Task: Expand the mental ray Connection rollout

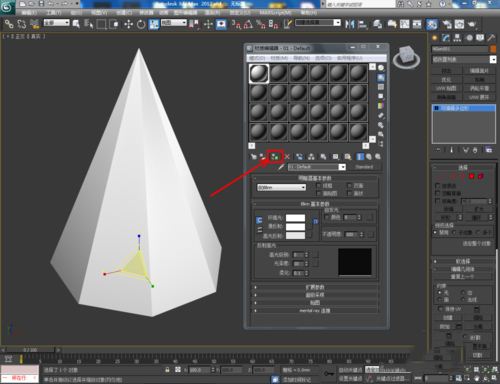Action: tap(315, 311)
